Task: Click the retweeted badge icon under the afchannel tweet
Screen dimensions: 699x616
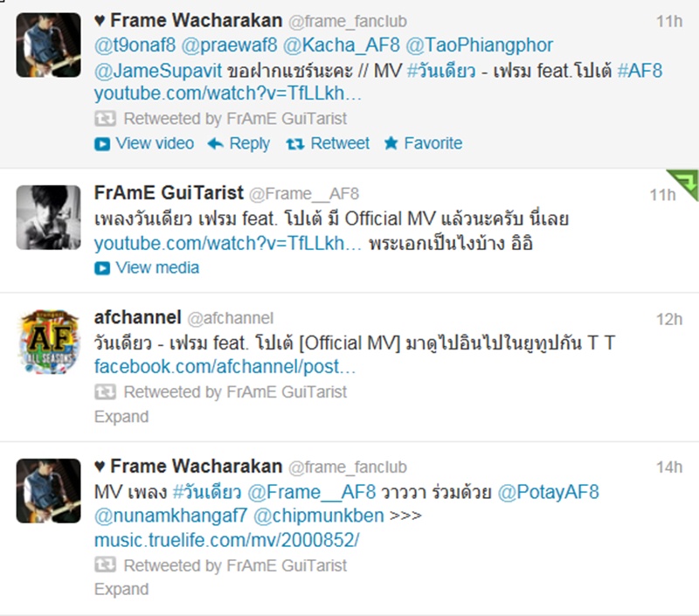Action: pos(105,392)
